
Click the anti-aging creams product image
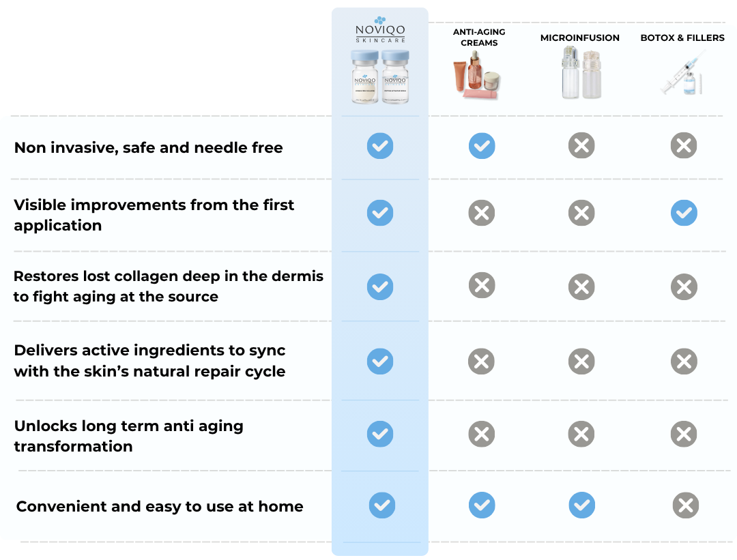pyautogui.click(x=479, y=76)
